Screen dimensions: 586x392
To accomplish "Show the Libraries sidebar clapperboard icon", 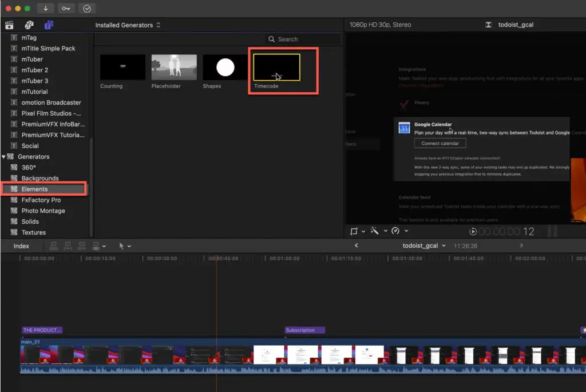I will pyautogui.click(x=9, y=25).
